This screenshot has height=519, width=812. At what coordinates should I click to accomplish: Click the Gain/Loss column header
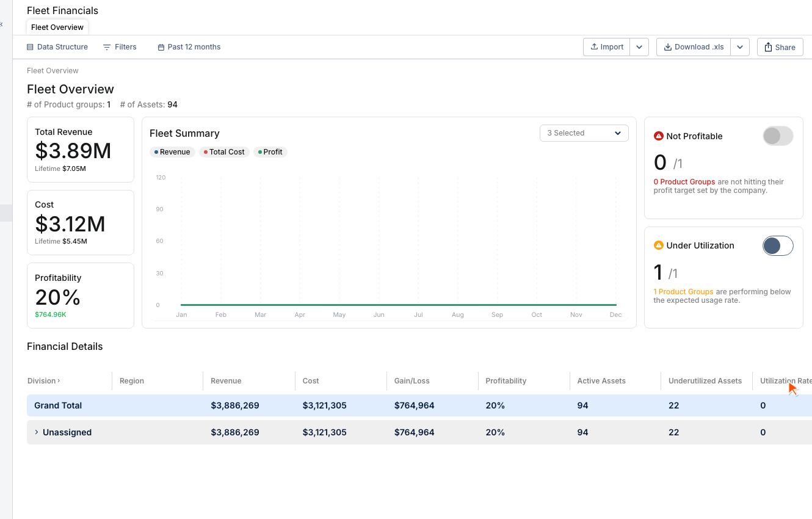(412, 381)
